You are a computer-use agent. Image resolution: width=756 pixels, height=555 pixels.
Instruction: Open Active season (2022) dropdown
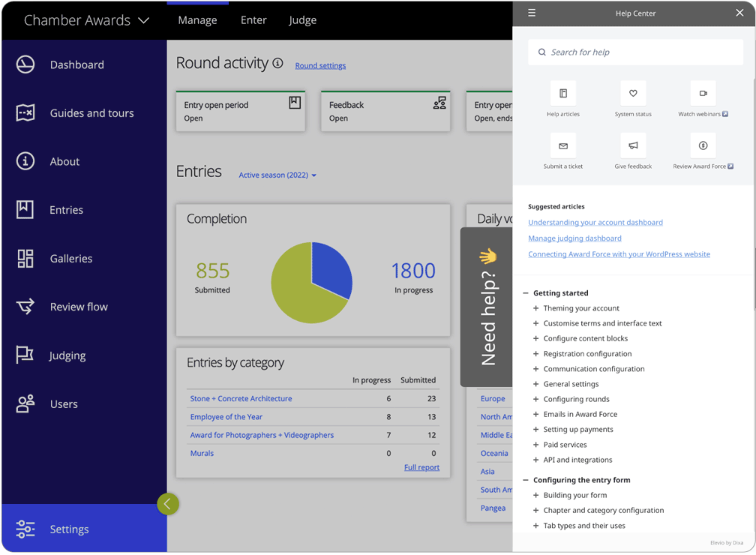click(x=277, y=175)
